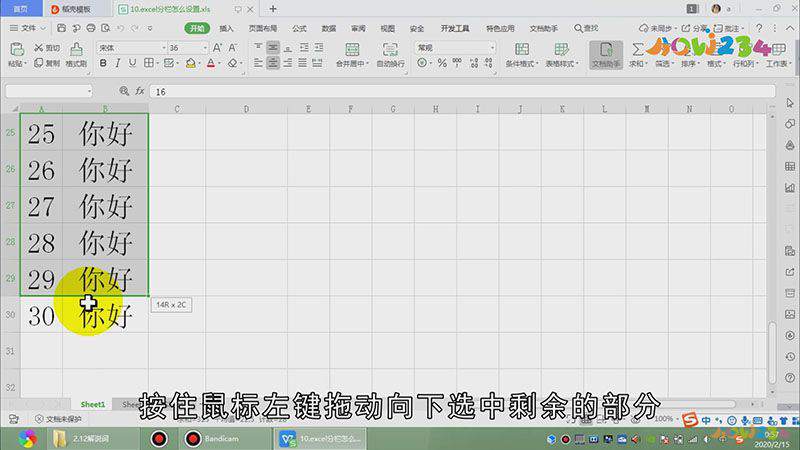This screenshot has height=450, width=800.
Task: Click the vertical scrollbar thumb
Action: (772, 352)
